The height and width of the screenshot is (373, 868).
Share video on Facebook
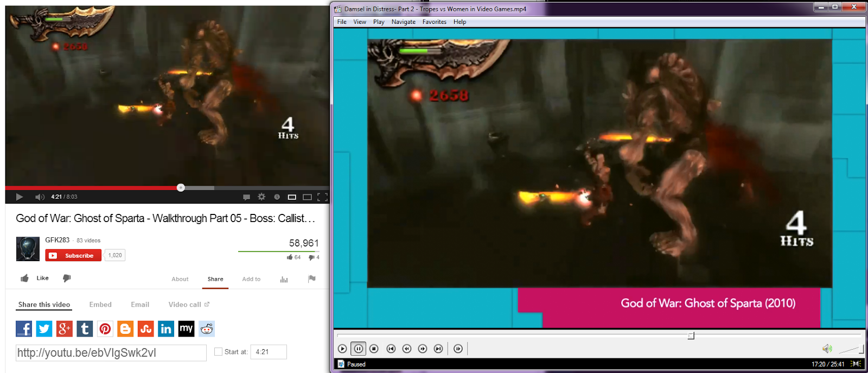[24, 328]
